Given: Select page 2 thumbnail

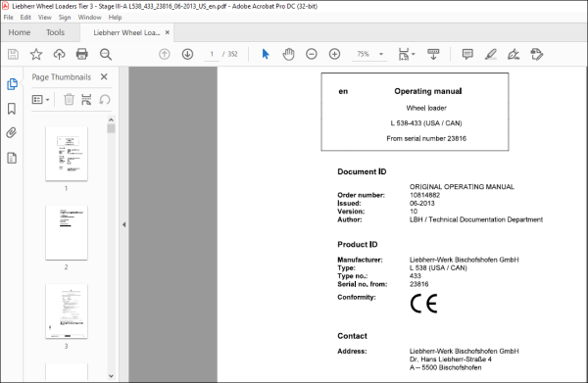Looking at the screenshot, I should coord(67,233).
